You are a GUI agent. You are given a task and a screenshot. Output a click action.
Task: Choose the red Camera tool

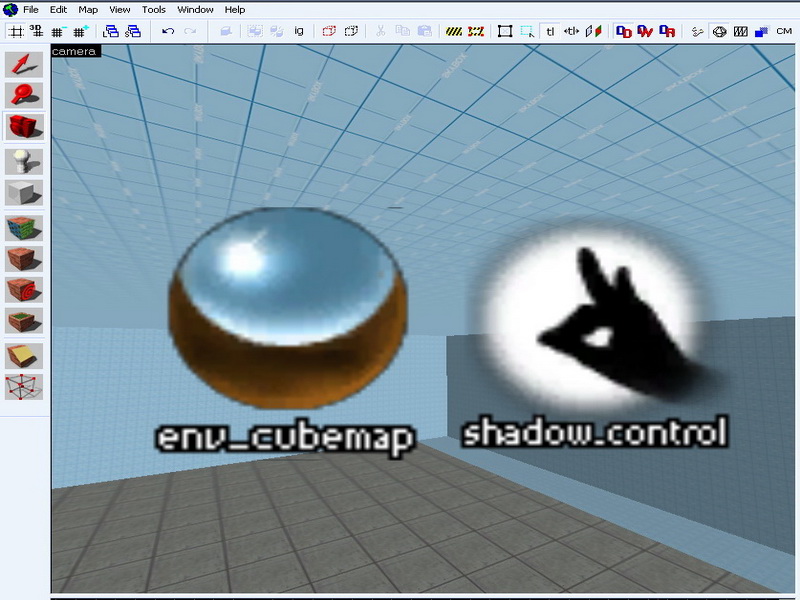(x=24, y=127)
